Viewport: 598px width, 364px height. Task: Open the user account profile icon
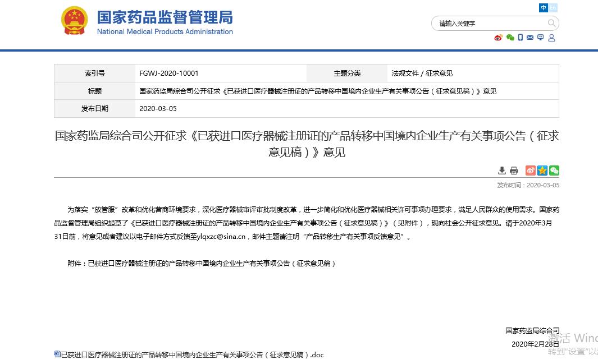551,38
